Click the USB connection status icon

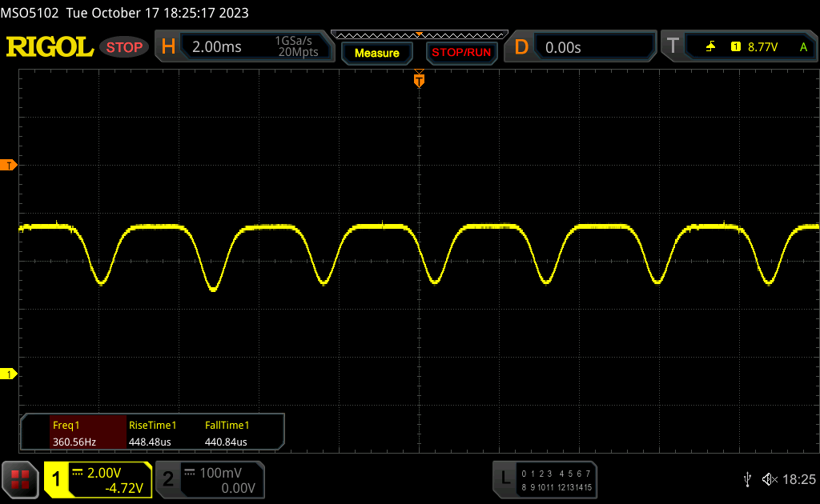tap(748, 479)
